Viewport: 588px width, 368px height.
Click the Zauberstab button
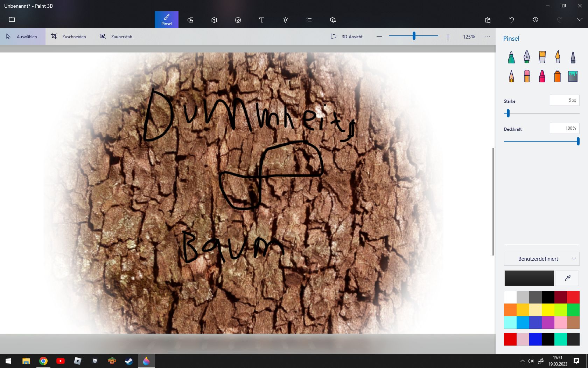point(116,37)
